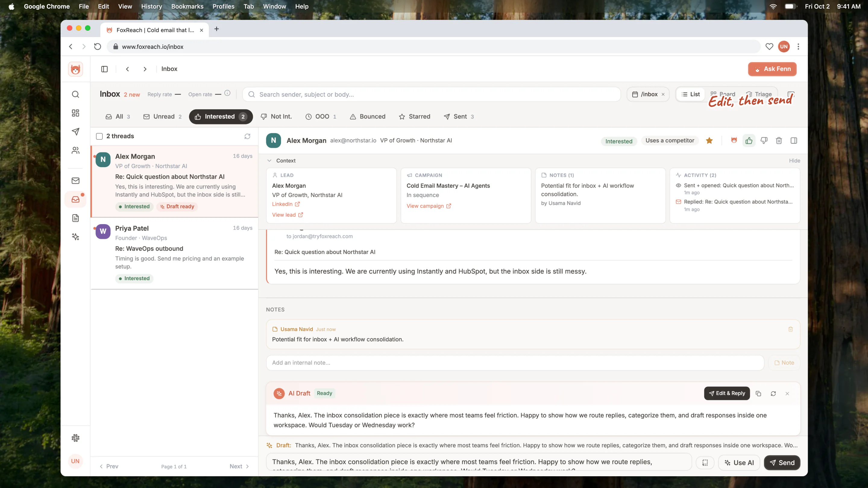Collapse the Context section chevron

(x=269, y=161)
